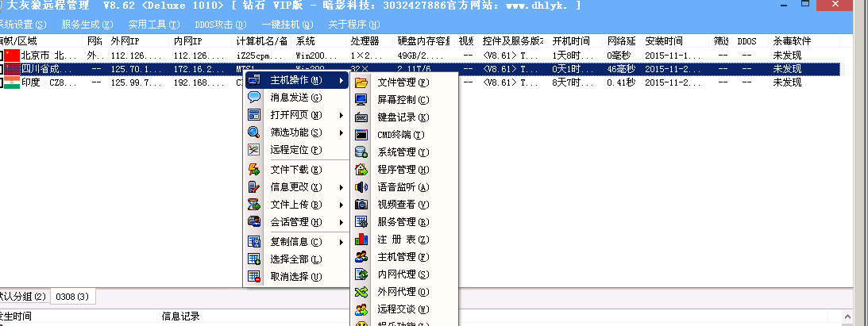Viewport: 868px width, 326px height.
Task: Choose the 取消选择 icon
Action: pyautogui.click(x=254, y=277)
